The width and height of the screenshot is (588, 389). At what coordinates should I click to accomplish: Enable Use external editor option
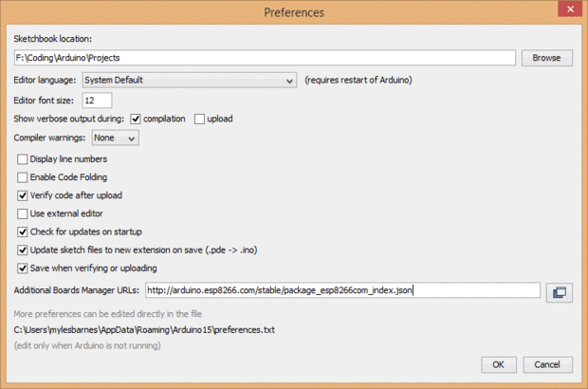[x=23, y=213]
